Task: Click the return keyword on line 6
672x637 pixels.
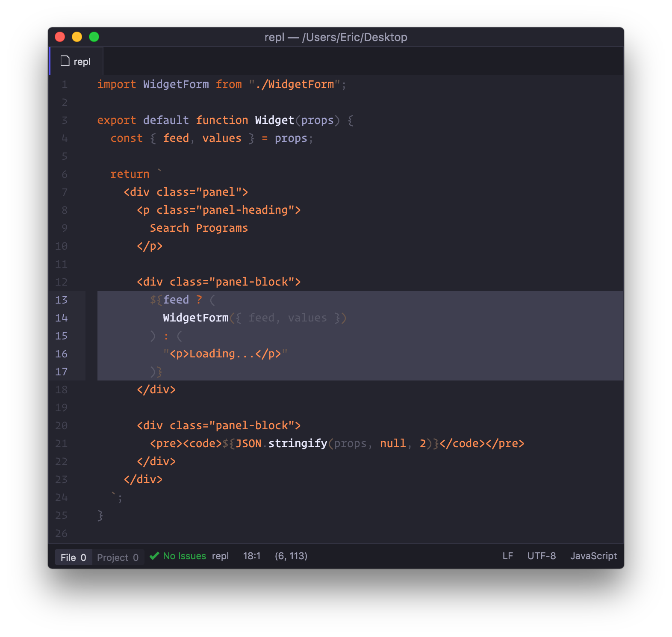Action: 130,174
